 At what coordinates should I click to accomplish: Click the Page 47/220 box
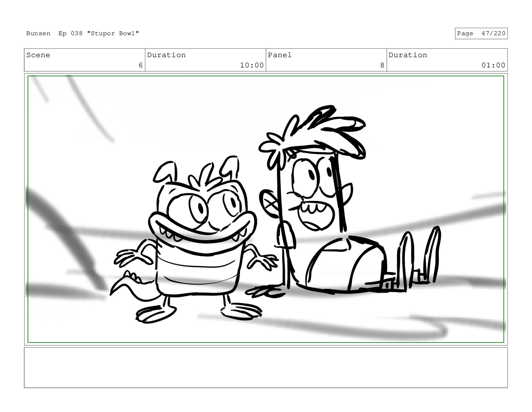tap(481, 34)
